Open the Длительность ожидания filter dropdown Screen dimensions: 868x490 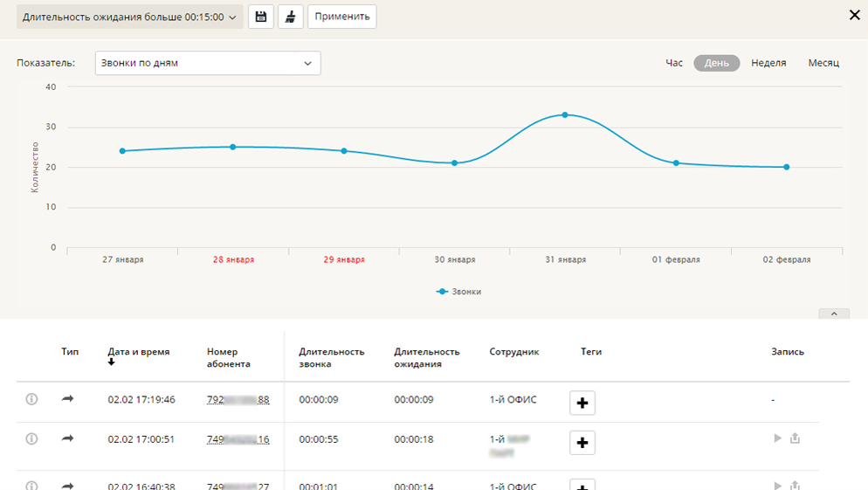(129, 17)
